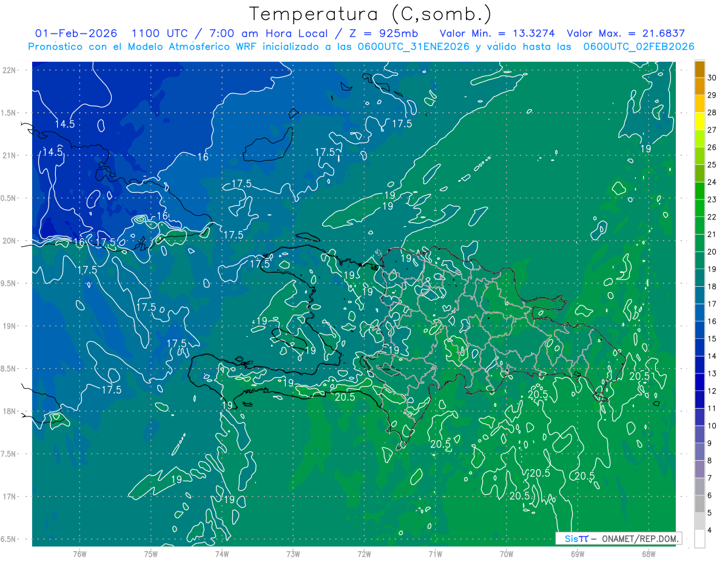Image resolution: width=728 pixels, height=562 pixels.
Task: Click the 73W longitude axis label
Action: point(293,554)
